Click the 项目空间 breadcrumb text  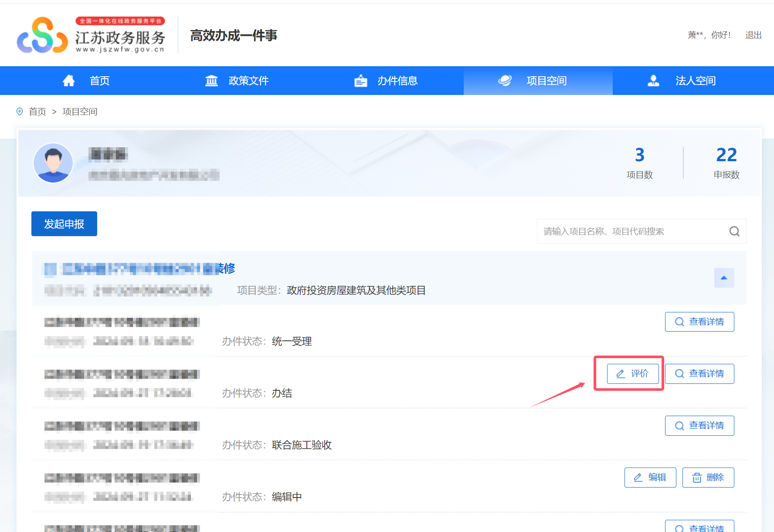pos(80,112)
